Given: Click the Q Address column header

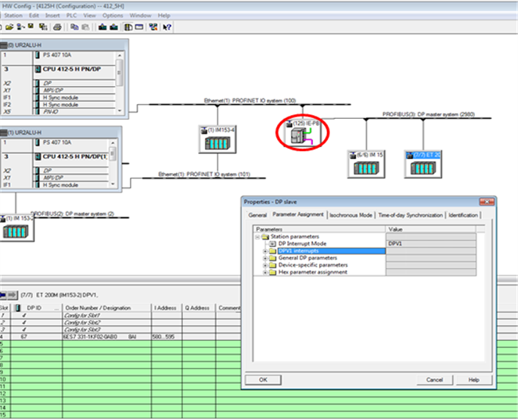Looking at the screenshot, I should [198, 307].
